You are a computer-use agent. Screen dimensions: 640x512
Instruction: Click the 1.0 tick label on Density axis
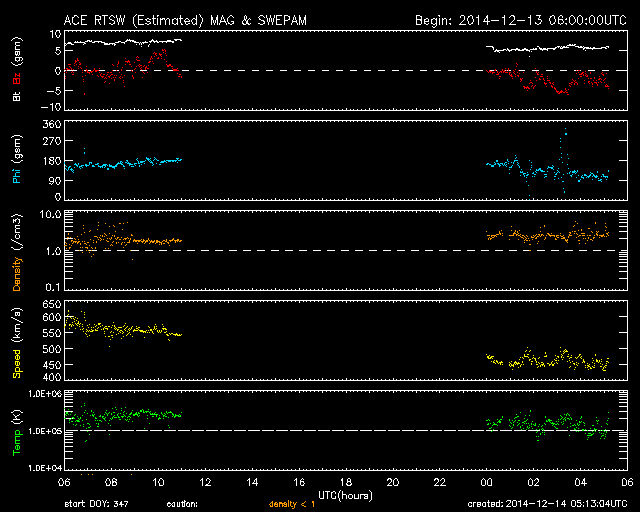53,252
